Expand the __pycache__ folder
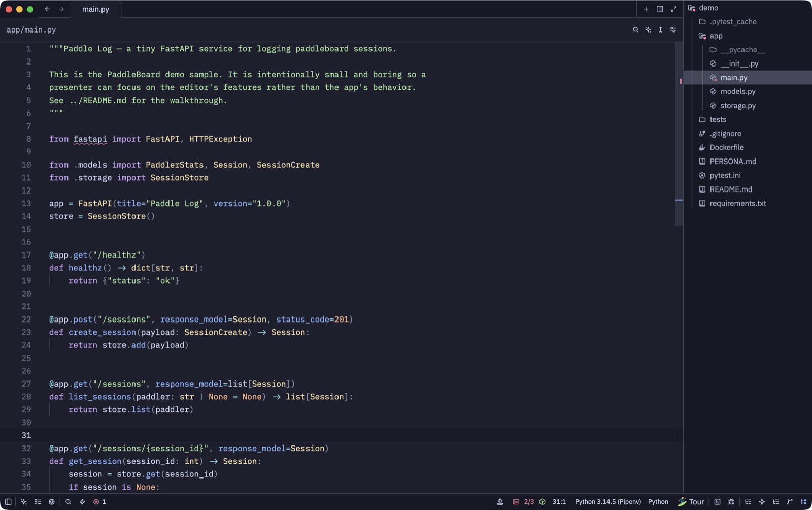Screen dimensions: 812x510 point(748,50)
